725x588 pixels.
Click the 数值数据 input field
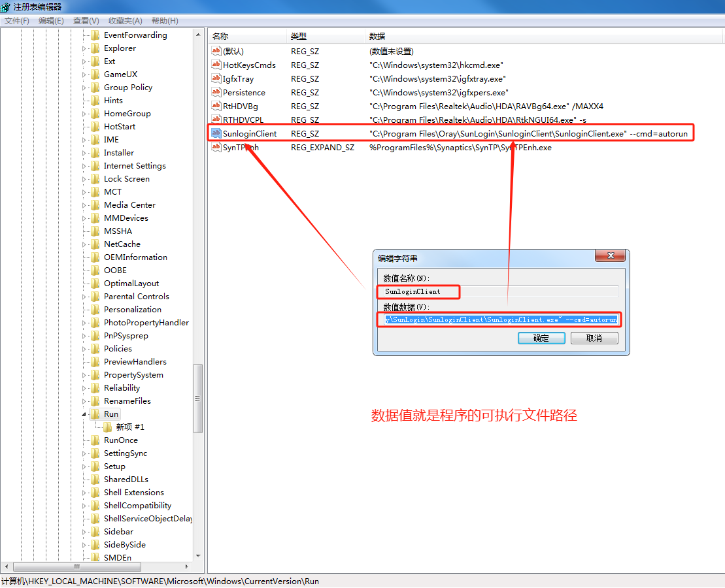[501, 319]
